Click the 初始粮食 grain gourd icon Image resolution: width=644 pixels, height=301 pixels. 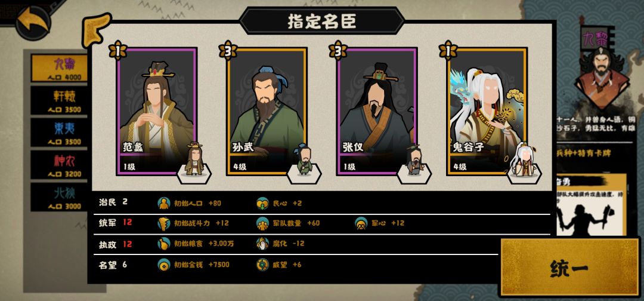pos(164,244)
